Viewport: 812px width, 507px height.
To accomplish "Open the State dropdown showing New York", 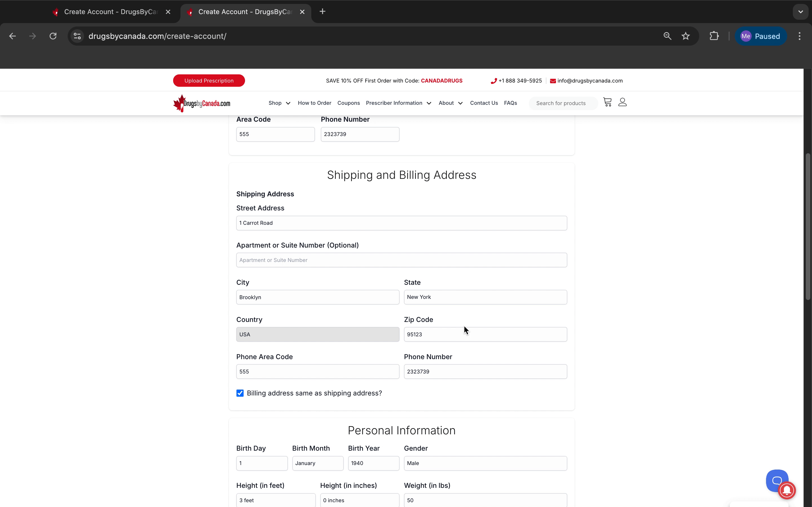I will (x=485, y=297).
